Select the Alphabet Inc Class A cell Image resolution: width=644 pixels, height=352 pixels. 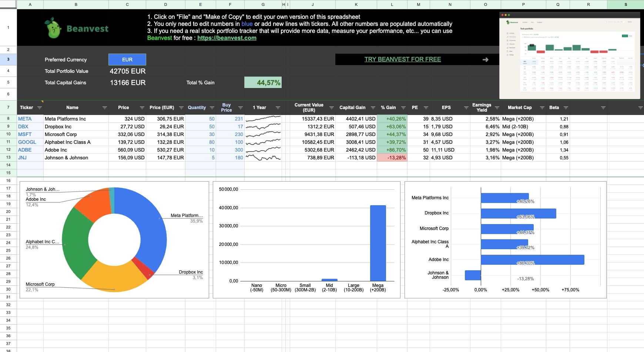[x=76, y=142]
